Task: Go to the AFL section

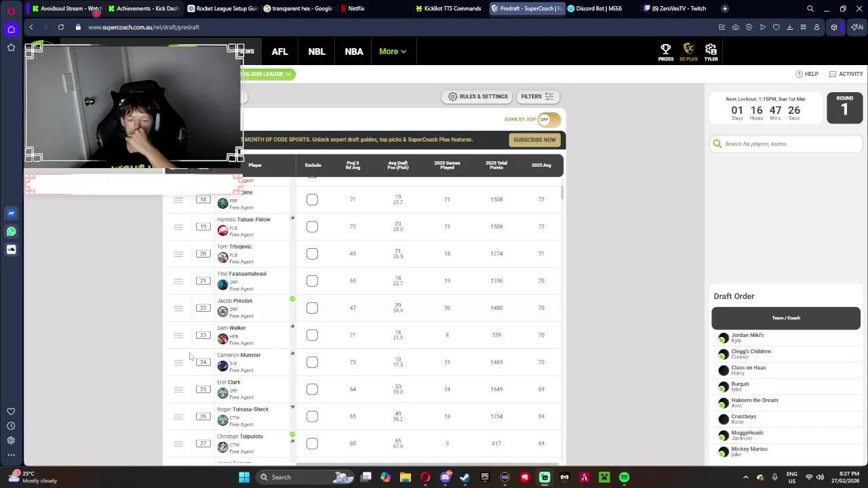Action: [x=279, y=52]
